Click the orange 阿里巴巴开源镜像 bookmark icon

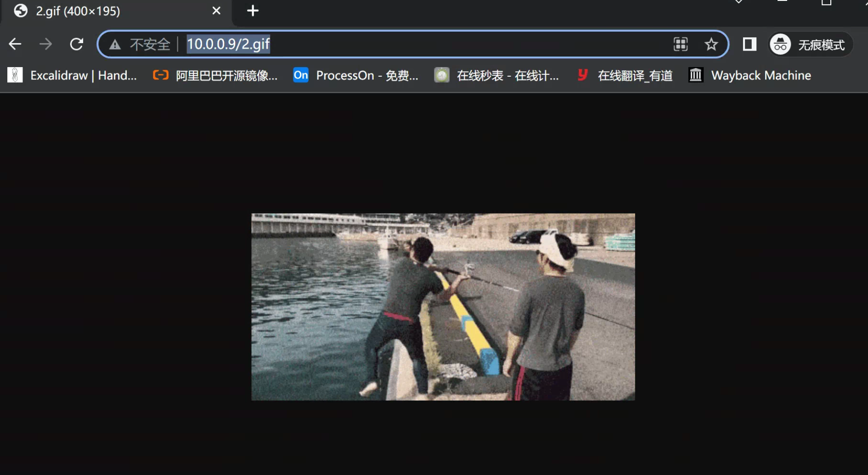point(160,75)
